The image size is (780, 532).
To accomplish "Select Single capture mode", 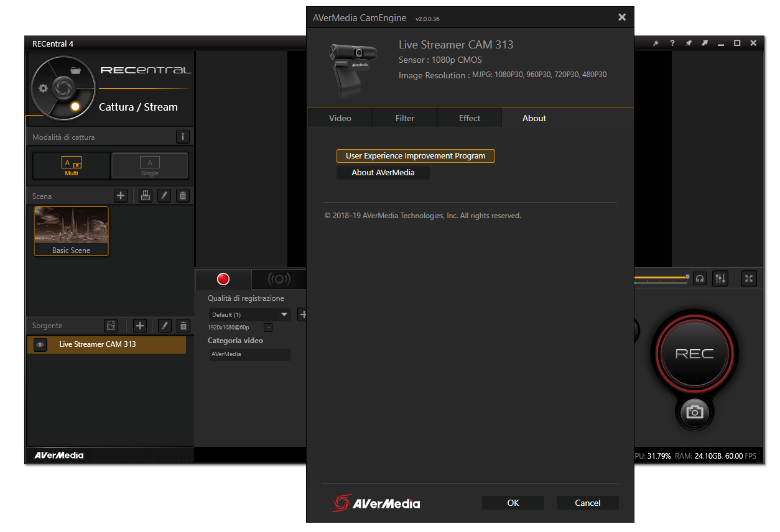I will click(150, 166).
